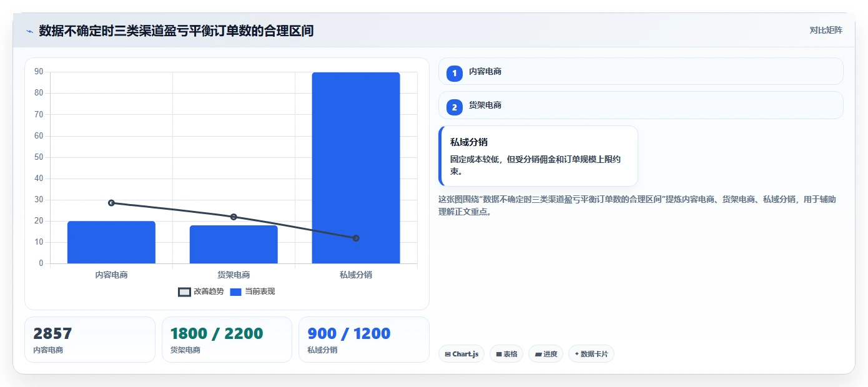This screenshot has width=868, height=387.
Task: Click the trend line point above 内容电商
Action: 111,203
